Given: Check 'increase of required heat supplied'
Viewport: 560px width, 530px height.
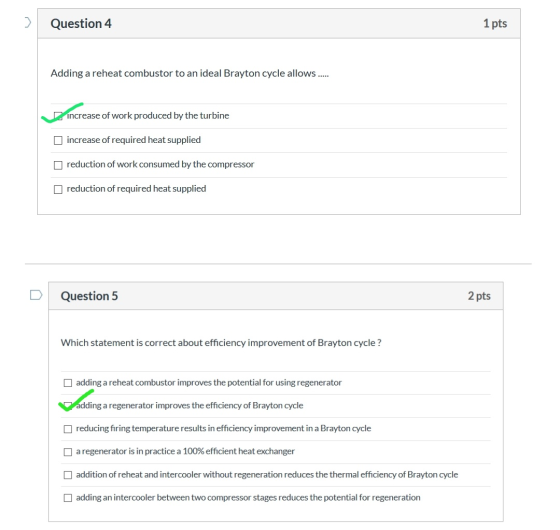Looking at the screenshot, I should (58, 140).
